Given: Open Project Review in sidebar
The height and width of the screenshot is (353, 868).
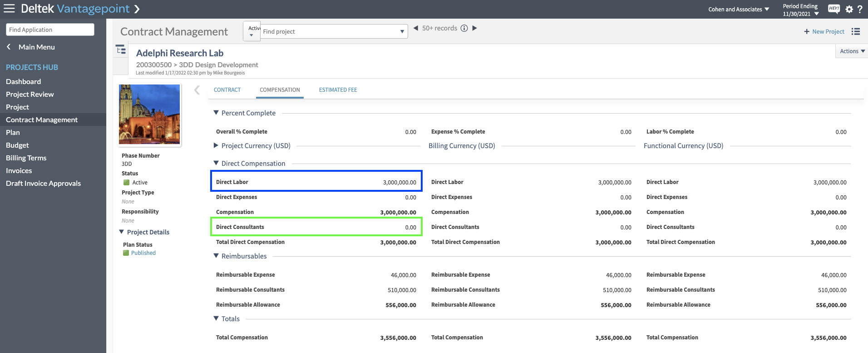Looking at the screenshot, I should [30, 94].
